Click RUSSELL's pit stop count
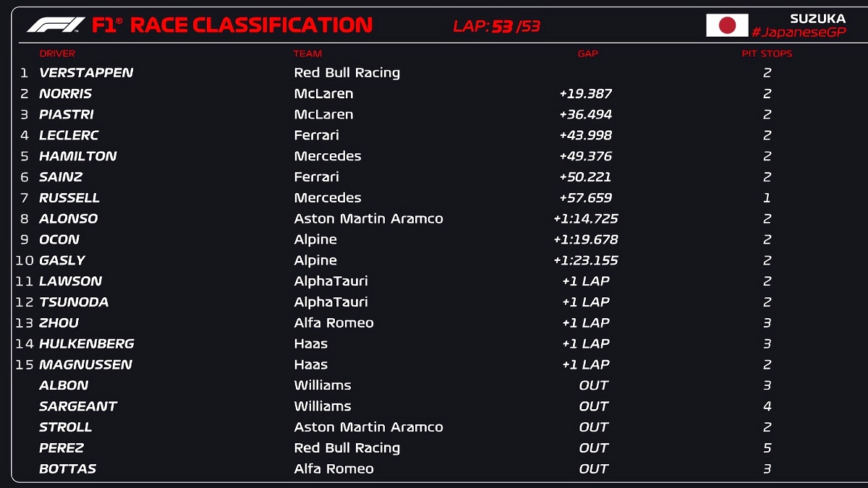Image resolution: width=868 pixels, height=488 pixels. point(767,198)
